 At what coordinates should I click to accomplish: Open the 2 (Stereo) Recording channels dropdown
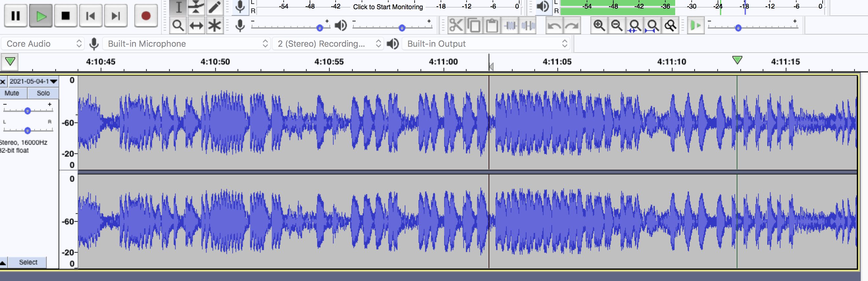click(x=328, y=44)
